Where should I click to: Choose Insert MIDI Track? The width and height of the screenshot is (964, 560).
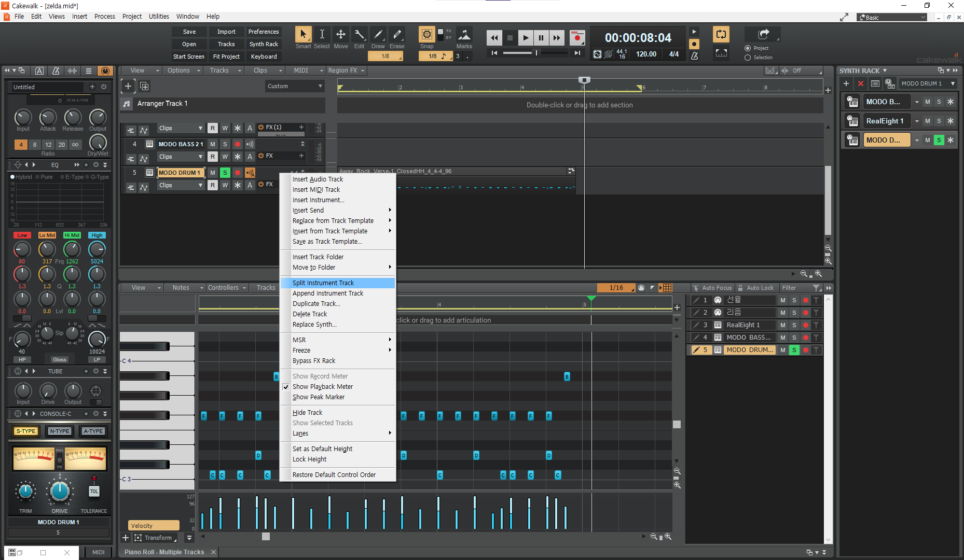tap(337, 190)
